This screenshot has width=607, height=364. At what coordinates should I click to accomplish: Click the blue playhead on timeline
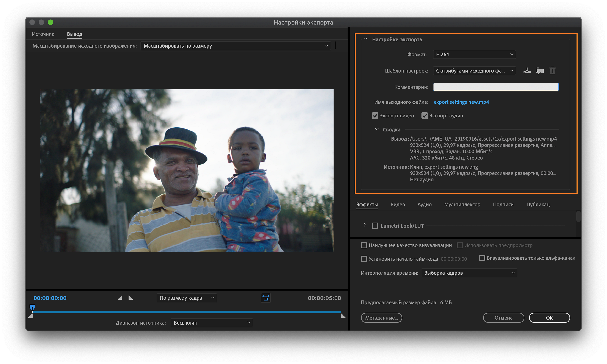[x=32, y=307]
